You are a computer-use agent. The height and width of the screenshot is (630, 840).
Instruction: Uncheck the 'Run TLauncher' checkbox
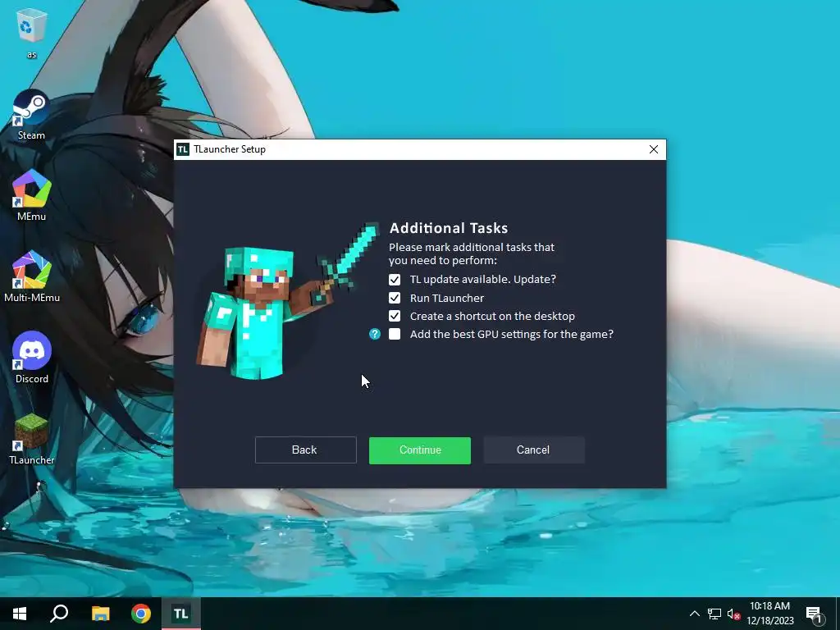pyautogui.click(x=395, y=298)
